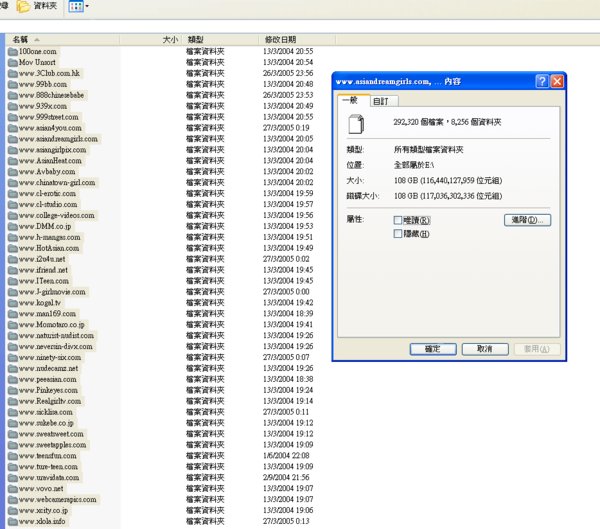Click the date 2/9/2004 21:56

pyautogui.click(x=286, y=478)
